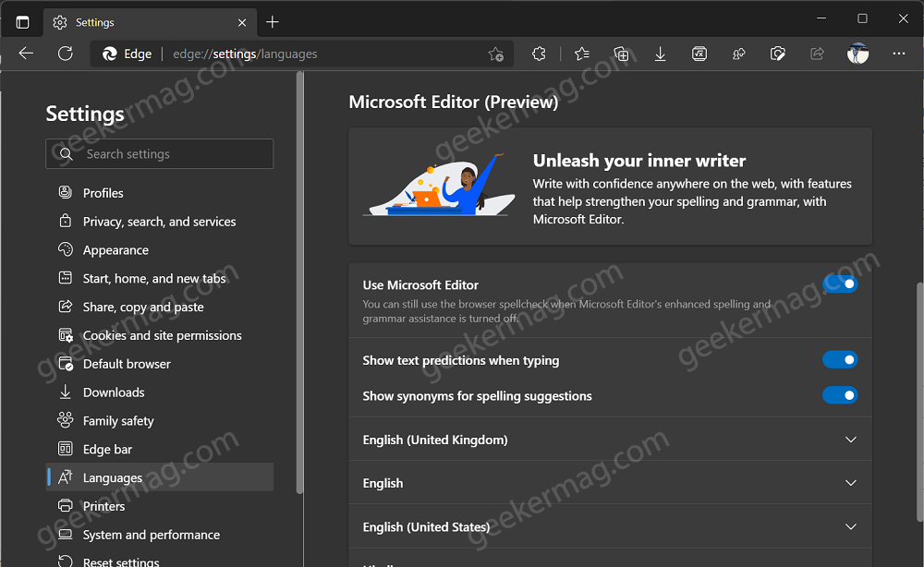
Task: Open the Collections icon in toolbar
Action: click(621, 54)
